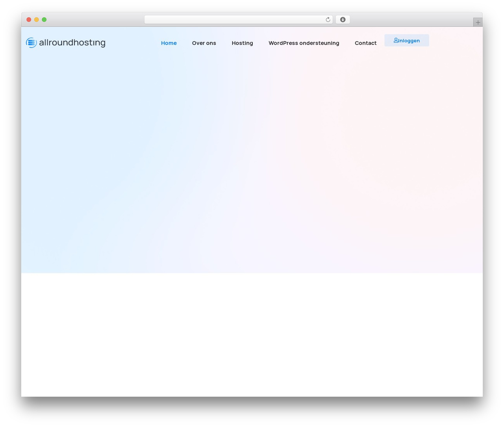Viewport: 504px width, 427px height.
Task: Open WordPress ondersteuning from the navigation
Action: click(x=304, y=43)
